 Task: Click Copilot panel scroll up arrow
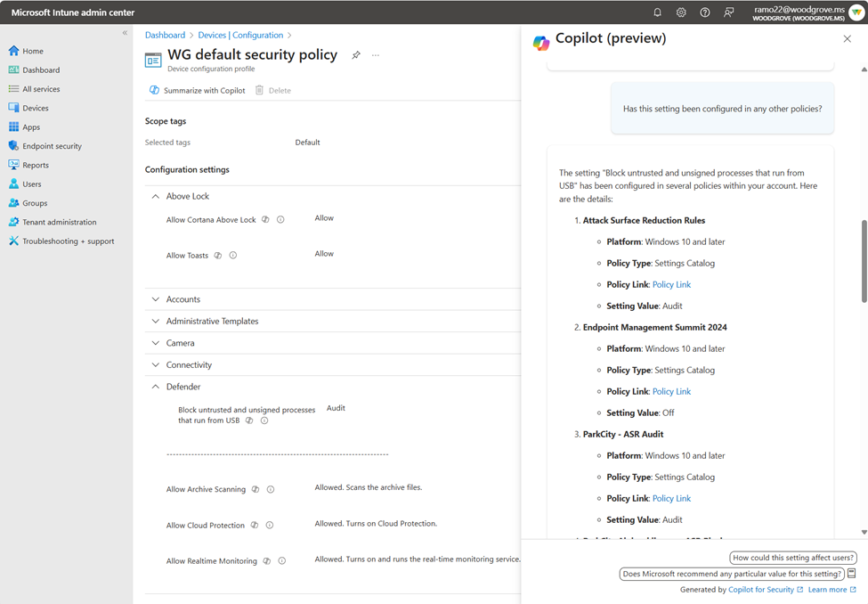coord(864,69)
